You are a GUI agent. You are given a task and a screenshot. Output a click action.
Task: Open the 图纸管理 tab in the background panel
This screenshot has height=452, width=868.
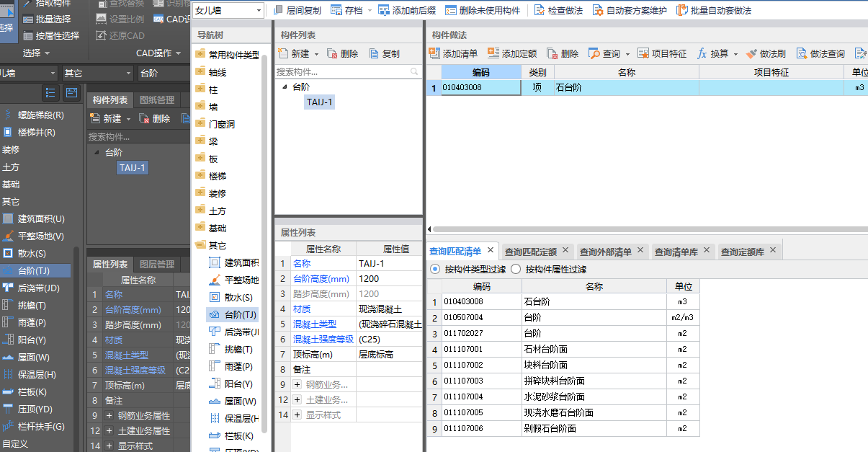pos(157,99)
